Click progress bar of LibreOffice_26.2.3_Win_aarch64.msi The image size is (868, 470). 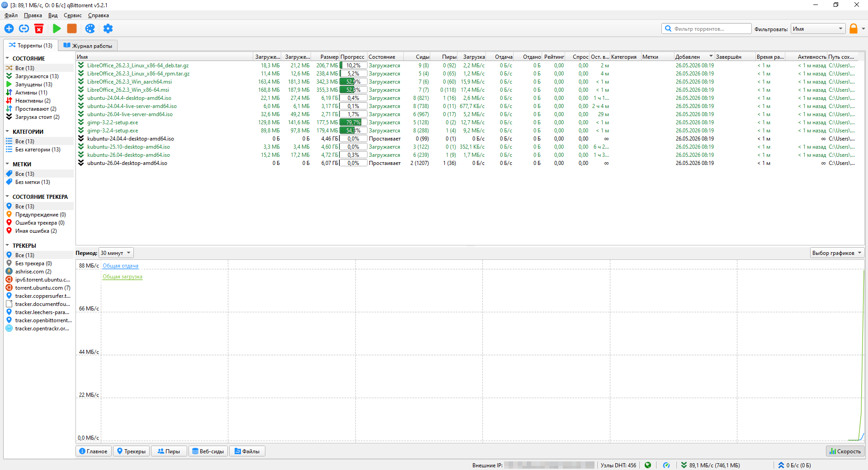(x=353, y=82)
